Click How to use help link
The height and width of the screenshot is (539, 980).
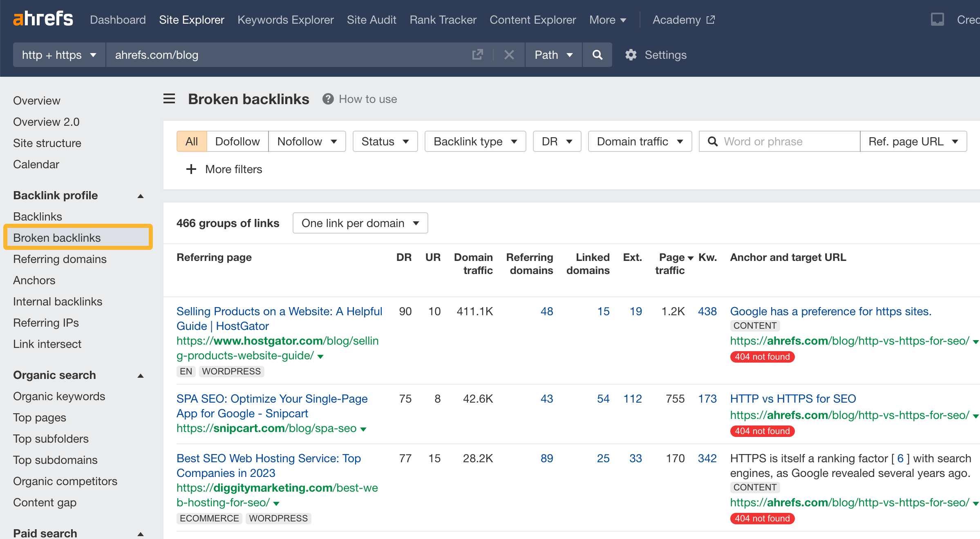point(358,99)
